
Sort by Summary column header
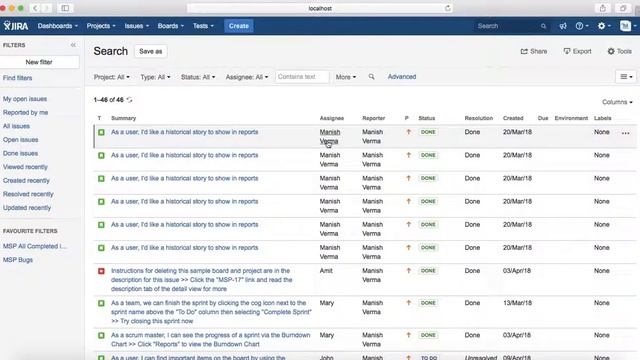[x=124, y=118]
